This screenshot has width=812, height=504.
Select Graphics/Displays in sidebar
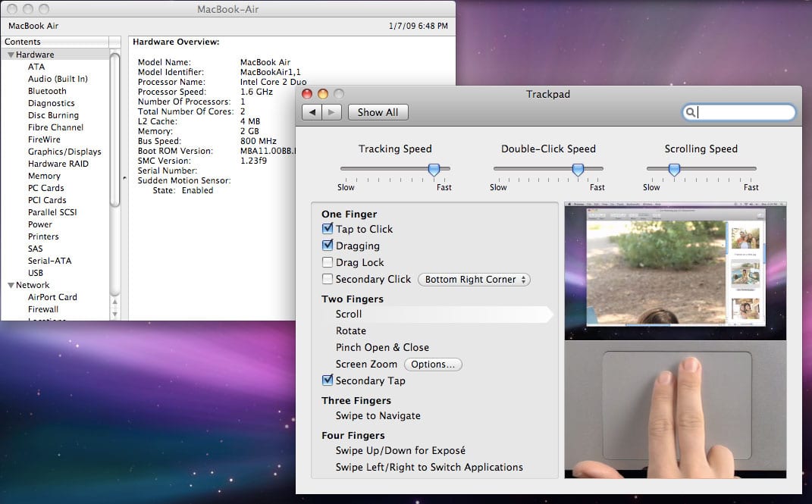[64, 152]
